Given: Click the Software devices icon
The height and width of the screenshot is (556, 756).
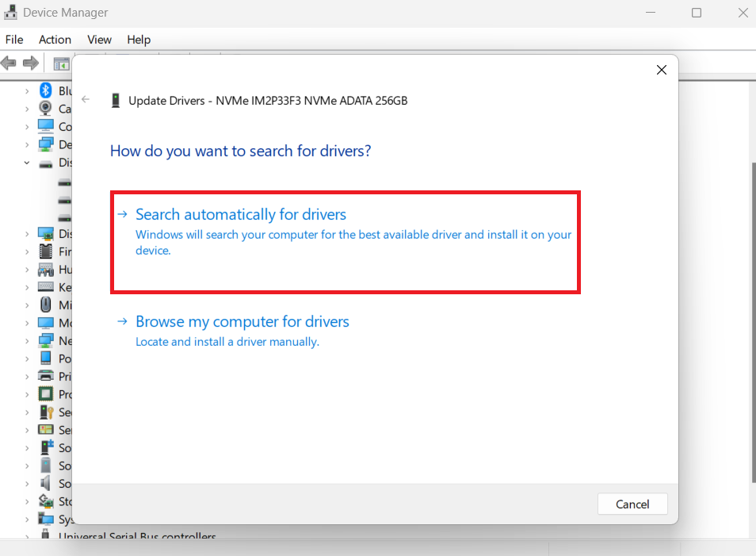Looking at the screenshot, I should point(46,466).
